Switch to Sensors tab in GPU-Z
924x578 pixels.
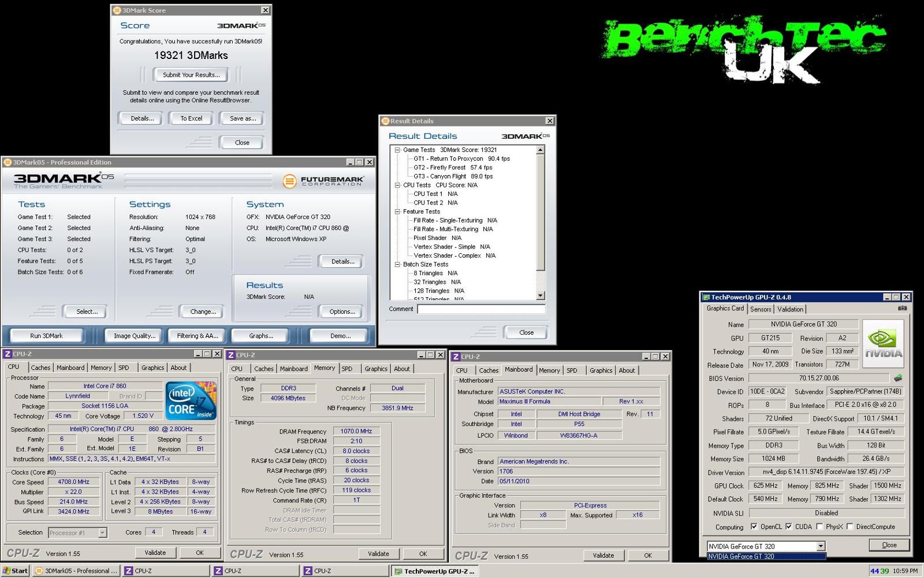click(761, 309)
